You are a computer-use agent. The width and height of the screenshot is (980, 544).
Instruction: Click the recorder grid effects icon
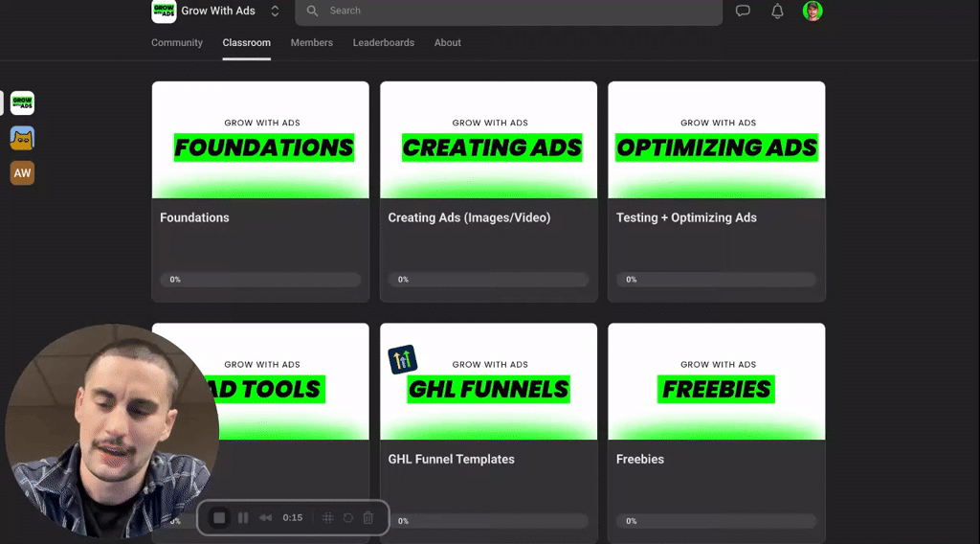[x=327, y=518]
